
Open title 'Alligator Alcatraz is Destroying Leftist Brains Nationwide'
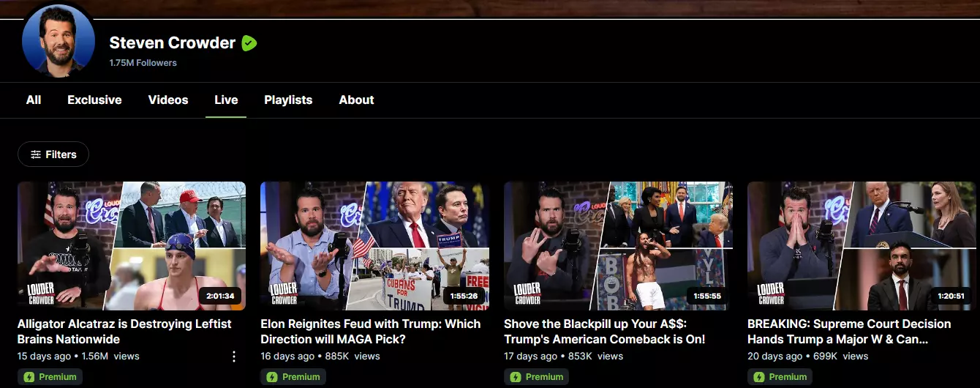124,332
